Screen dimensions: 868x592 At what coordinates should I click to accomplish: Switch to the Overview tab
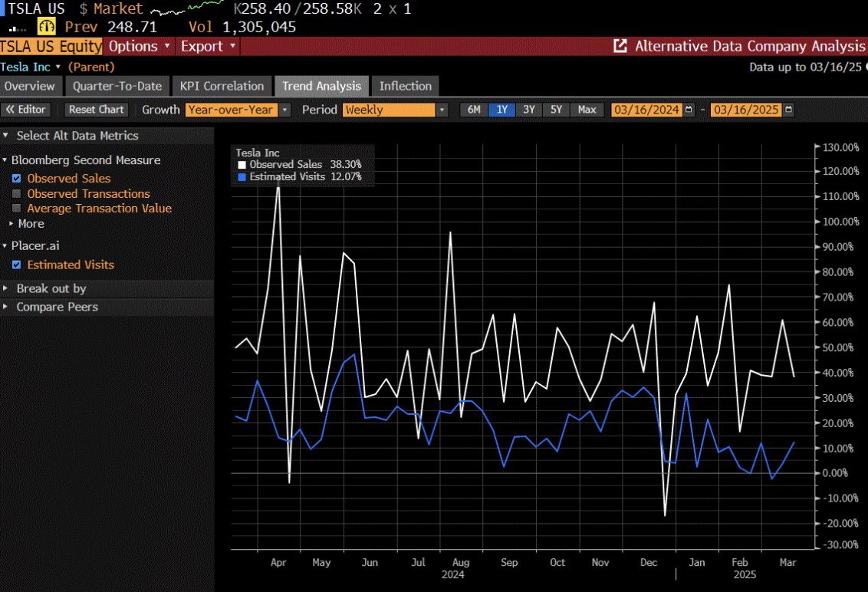(31, 86)
